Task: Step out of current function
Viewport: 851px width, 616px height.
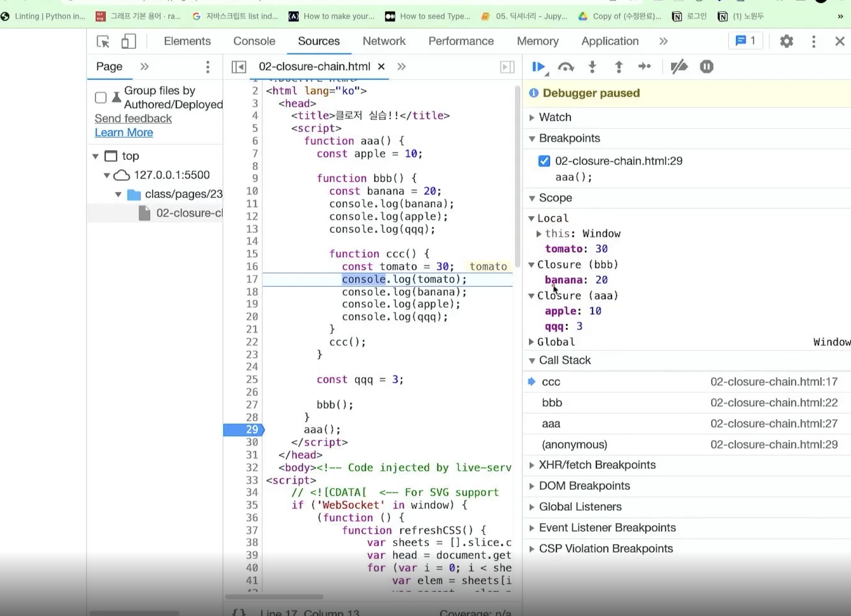Action: [x=619, y=67]
